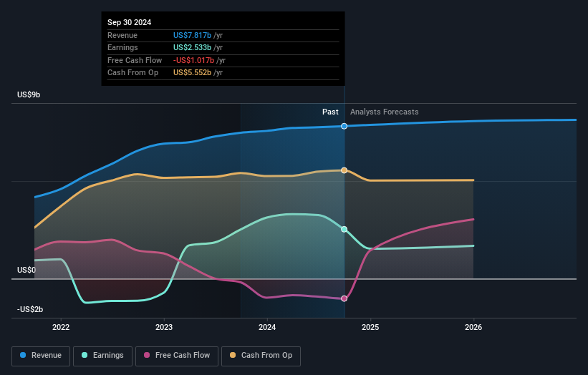Click the blue Revenue legend dot
Screen dimensions: 588x375
(x=23, y=355)
